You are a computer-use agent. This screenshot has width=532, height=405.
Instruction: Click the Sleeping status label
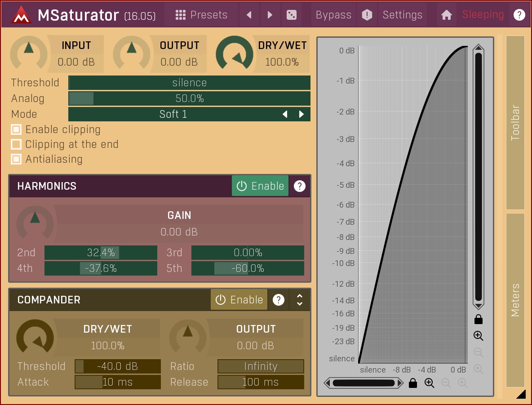coord(483,14)
